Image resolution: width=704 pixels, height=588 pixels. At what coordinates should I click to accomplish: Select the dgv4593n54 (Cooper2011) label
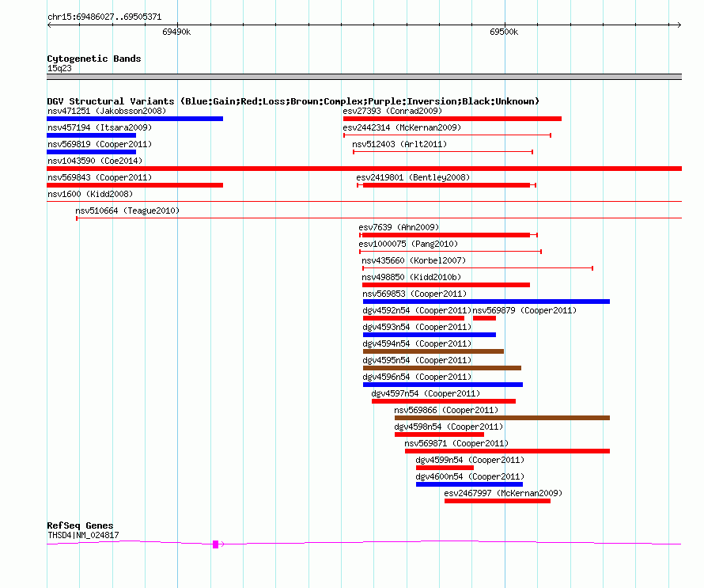(x=417, y=327)
